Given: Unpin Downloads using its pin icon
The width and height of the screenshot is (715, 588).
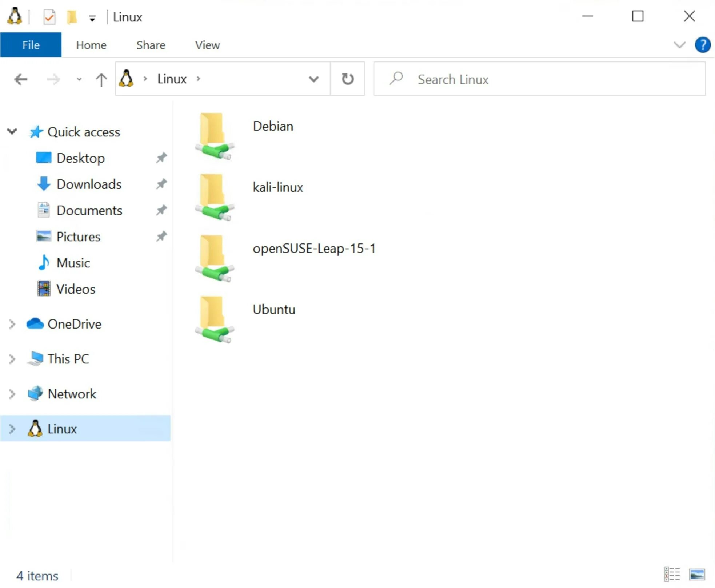Looking at the screenshot, I should pyautogui.click(x=161, y=184).
